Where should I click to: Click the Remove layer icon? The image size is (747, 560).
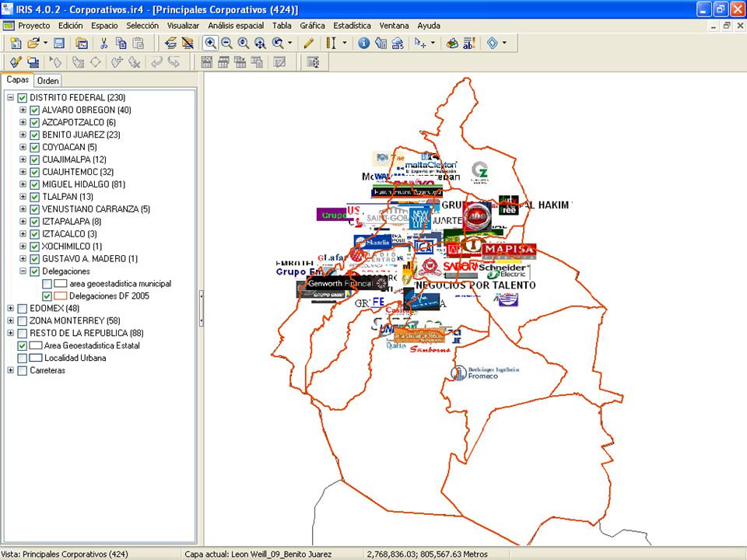pyautogui.click(x=188, y=44)
